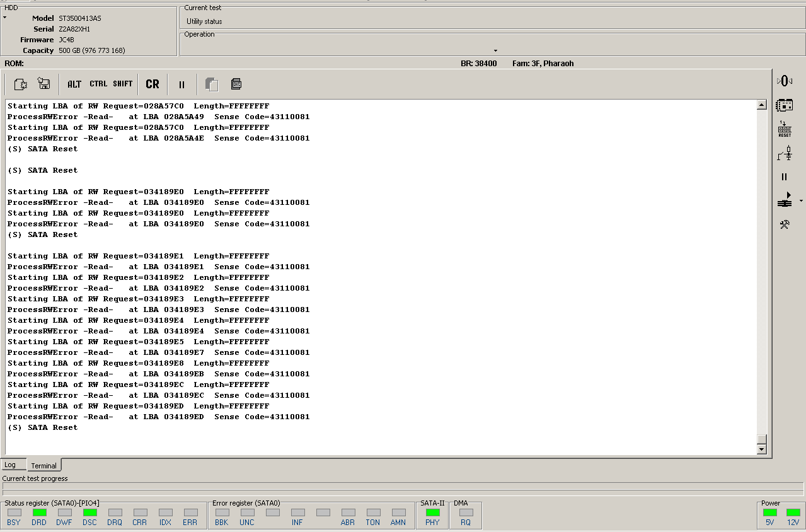Click the DRQ status indicator

[115, 513]
